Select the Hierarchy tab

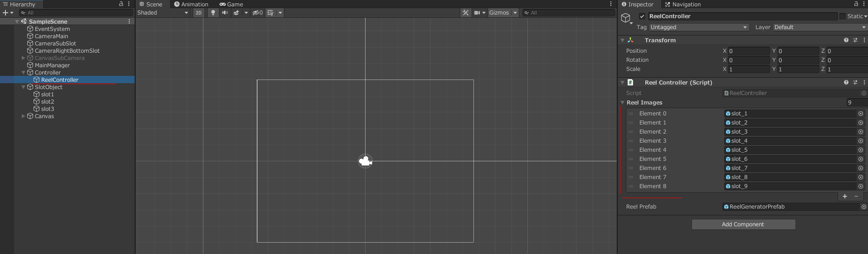point(19,4)
